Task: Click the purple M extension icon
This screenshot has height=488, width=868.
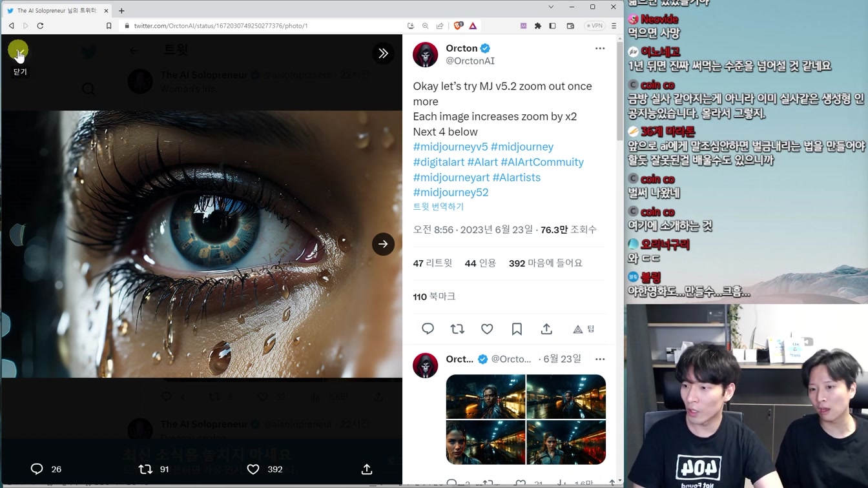Action: (523, 26)
